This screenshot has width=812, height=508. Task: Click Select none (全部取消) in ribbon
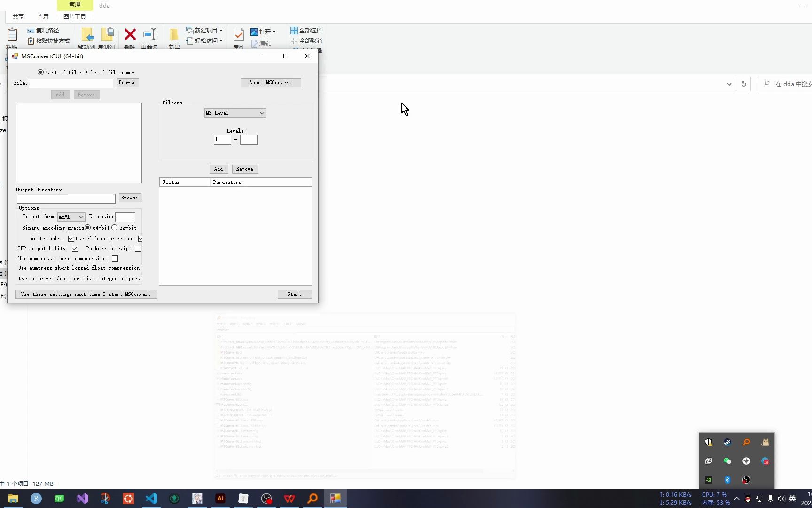306,41
